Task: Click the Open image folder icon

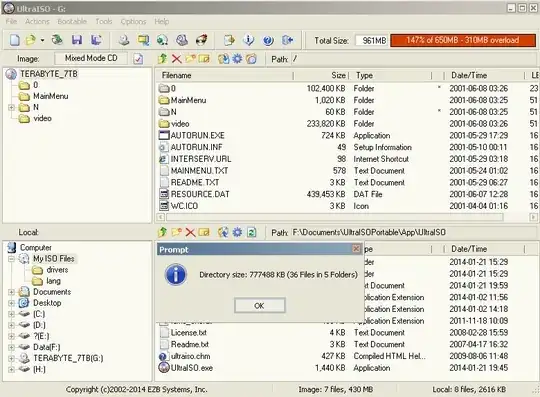Action: (31, 40)
